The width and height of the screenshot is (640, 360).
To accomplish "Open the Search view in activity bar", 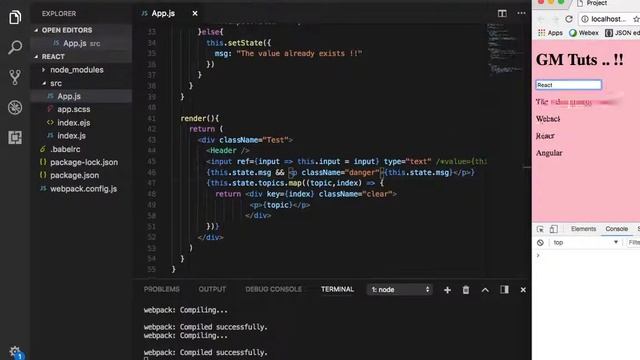I will 15,47.
